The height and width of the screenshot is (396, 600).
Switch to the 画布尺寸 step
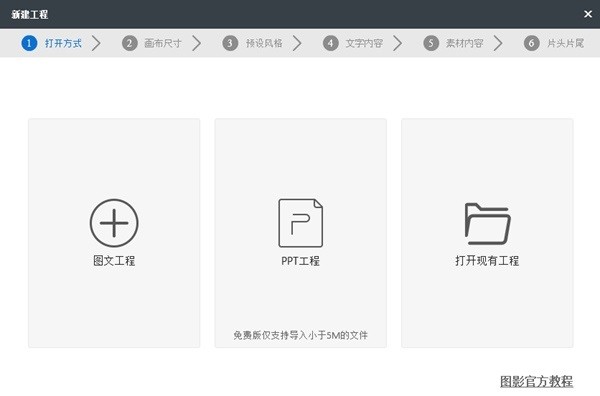point(163,43)
